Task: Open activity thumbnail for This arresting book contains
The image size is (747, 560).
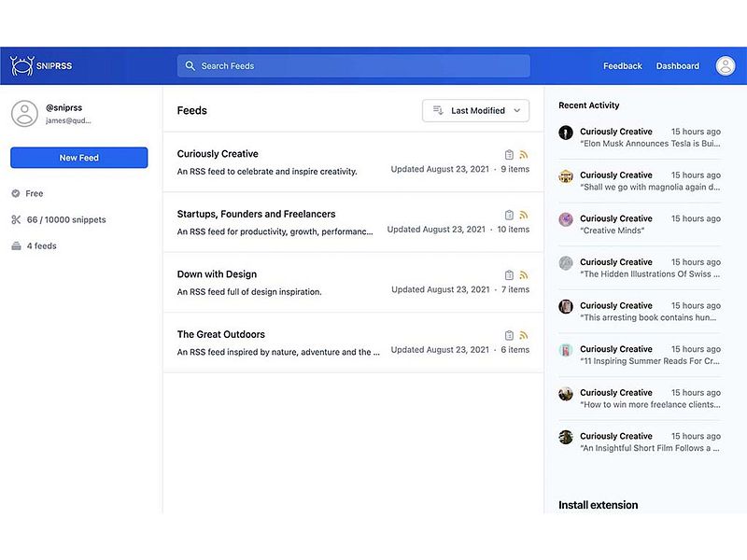Action: click(566, 306)
